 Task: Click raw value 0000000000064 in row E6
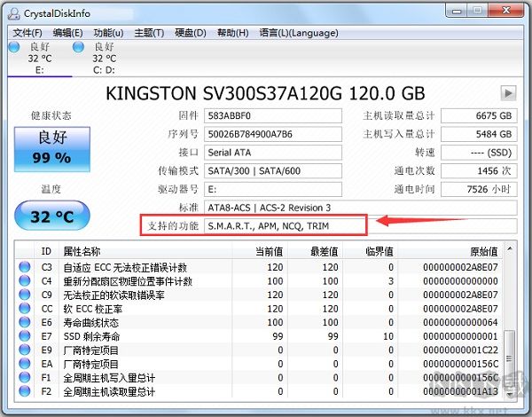coord(460,322)
